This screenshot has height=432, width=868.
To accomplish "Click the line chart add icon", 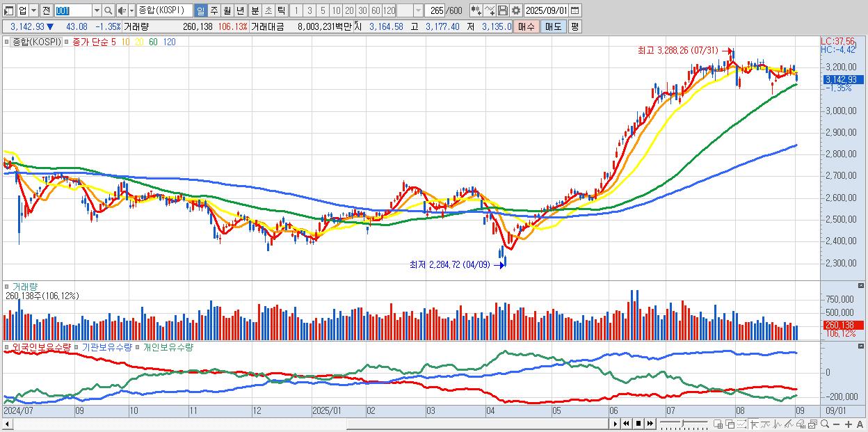I will (x=490, y=10).
